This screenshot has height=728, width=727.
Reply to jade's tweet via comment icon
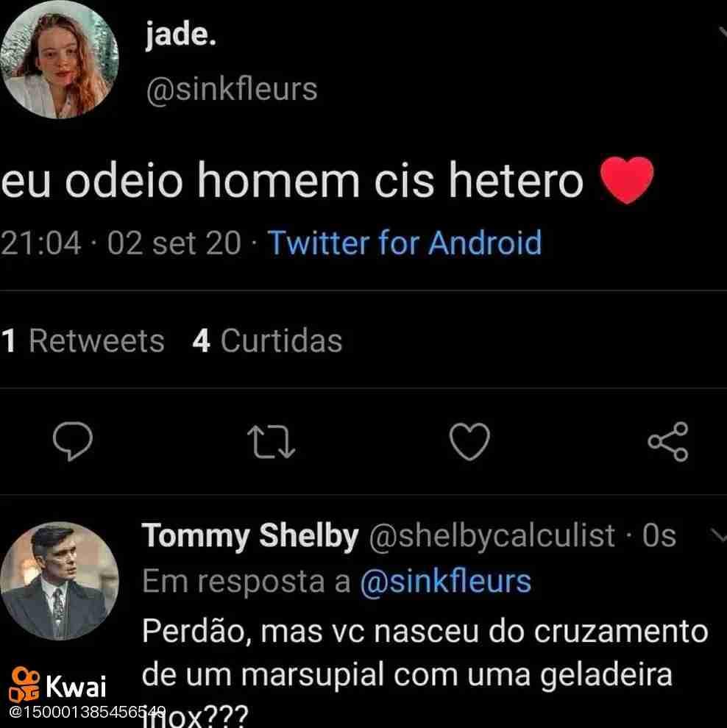click(x=74, y=442)
